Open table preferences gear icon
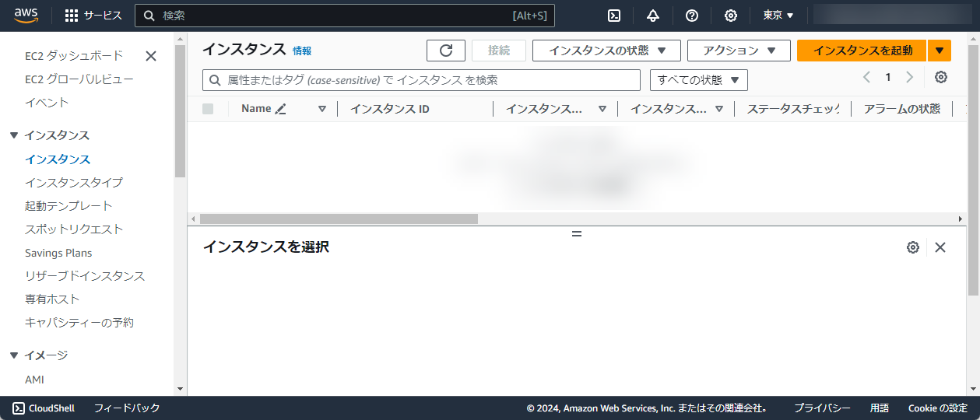980x420 pixels. point(941,77)
